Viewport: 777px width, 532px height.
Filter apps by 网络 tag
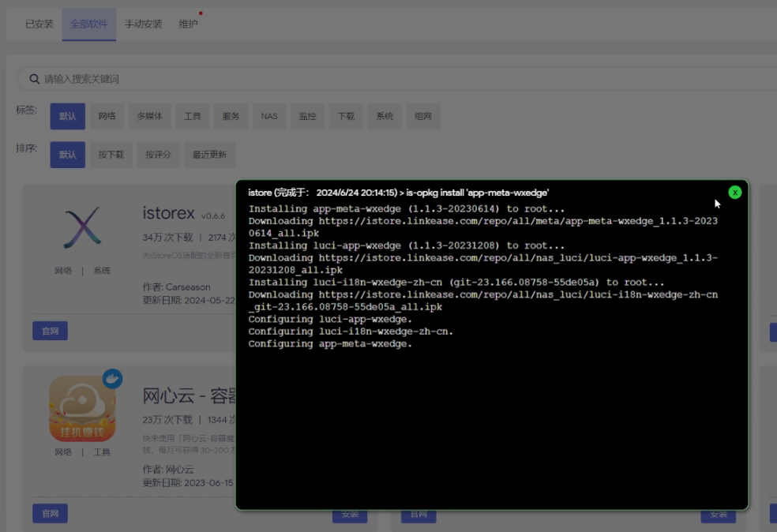click(107, 116)
